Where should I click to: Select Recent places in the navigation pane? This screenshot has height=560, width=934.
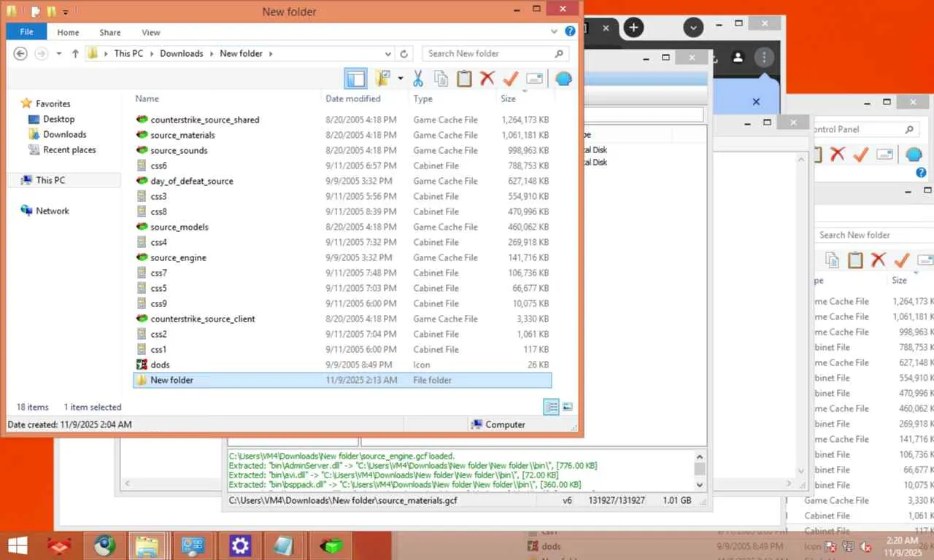[x=69, y=149]
